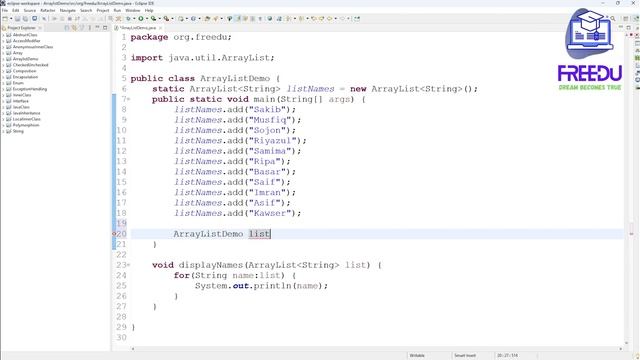Select the Interface project
The width and height of the screenshot is (640, 360).
(x=20, y=101)
